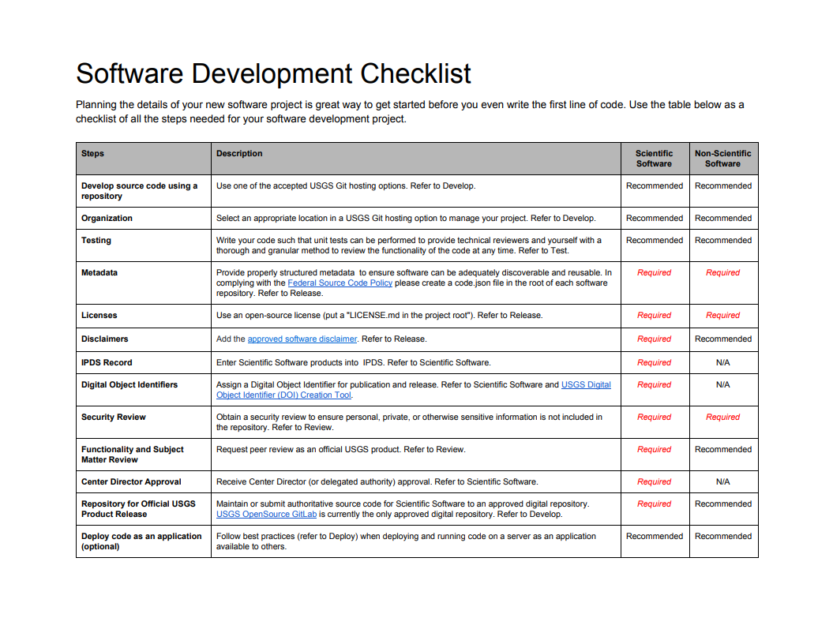Click the Licenses step label
Image resolution: width=833 pixels, height=644 pixels.
point(99,315)
